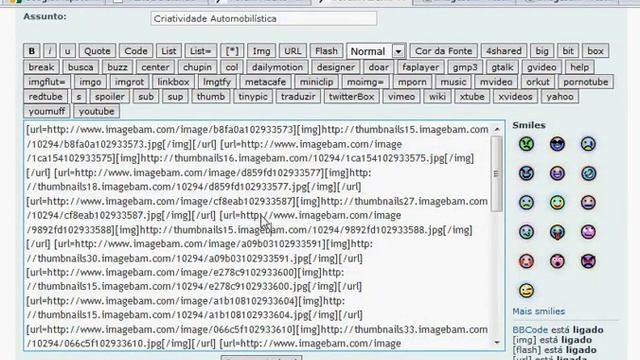Click the s strikethrough button

click(x=79, y=96)
